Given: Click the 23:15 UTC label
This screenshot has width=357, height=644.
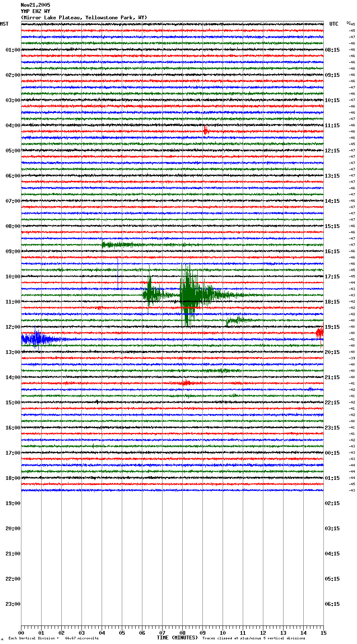Looking at the screenshot, I should tap(332, 428).
